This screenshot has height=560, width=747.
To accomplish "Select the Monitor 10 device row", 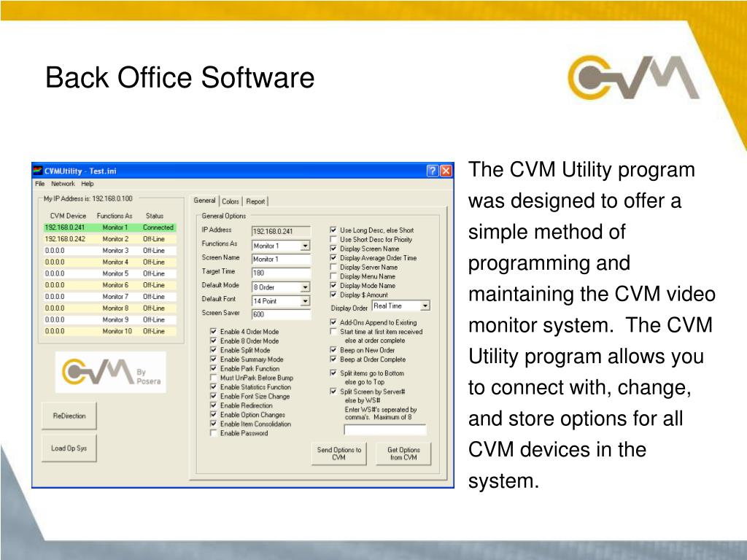I will click(110, 331).
